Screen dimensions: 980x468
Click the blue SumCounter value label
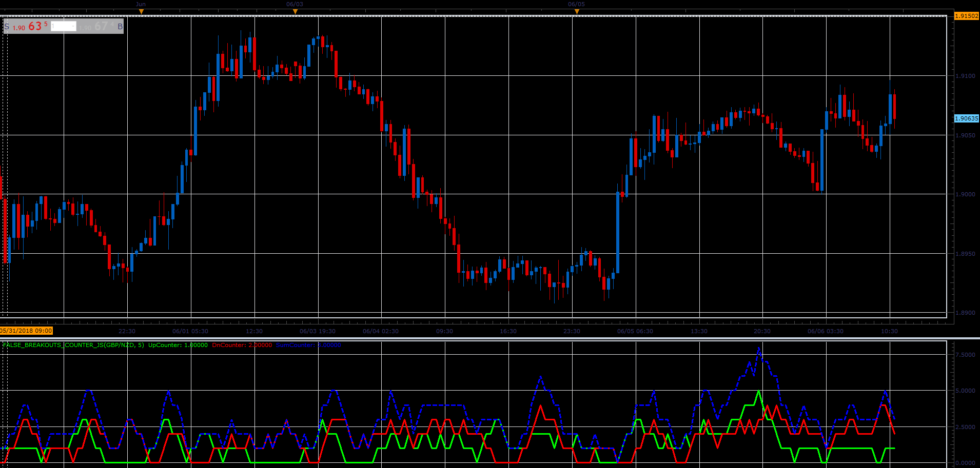(308, 345)
